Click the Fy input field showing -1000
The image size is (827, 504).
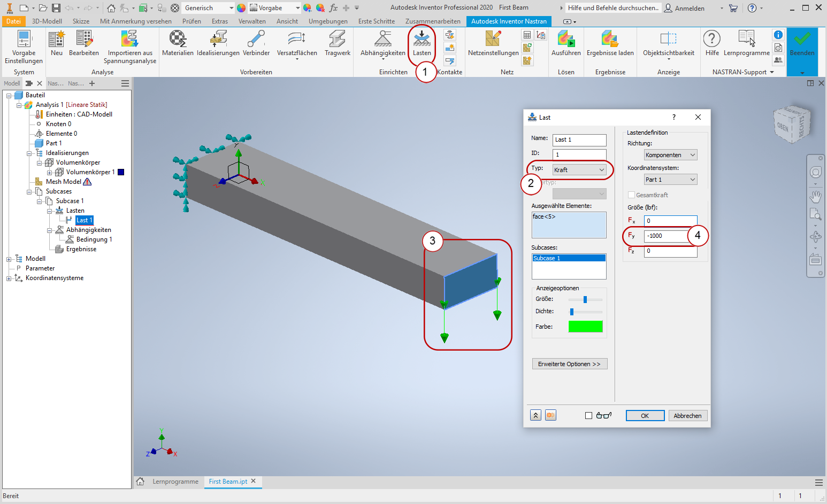671,236
